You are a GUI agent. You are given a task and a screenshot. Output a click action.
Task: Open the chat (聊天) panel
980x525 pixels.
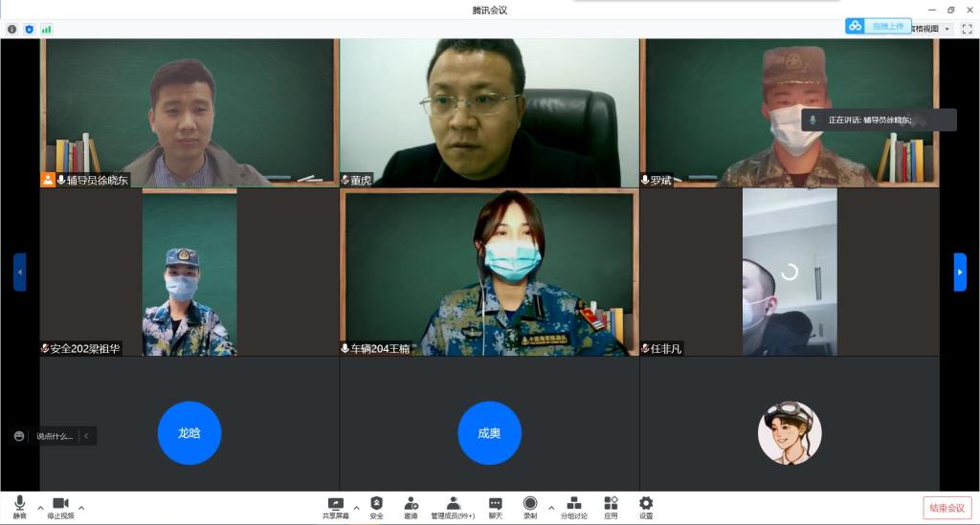(x=496, y=506)
